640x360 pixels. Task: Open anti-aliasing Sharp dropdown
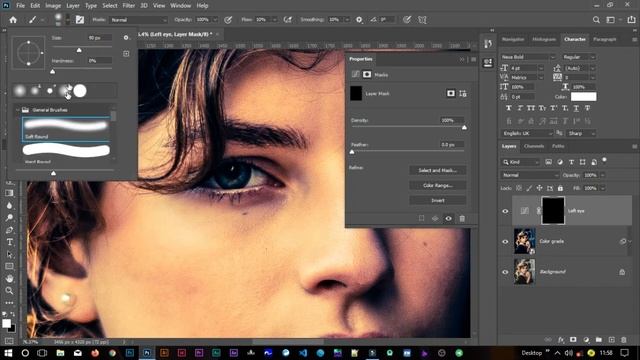(x=581, y=133)
